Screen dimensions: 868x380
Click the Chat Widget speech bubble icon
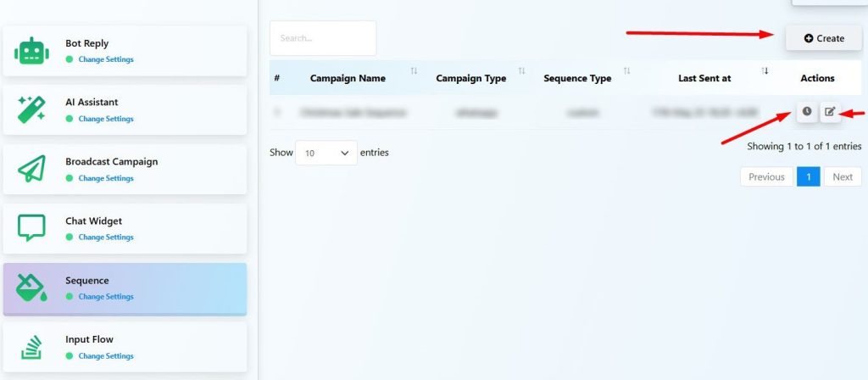[x=31, y=229]
